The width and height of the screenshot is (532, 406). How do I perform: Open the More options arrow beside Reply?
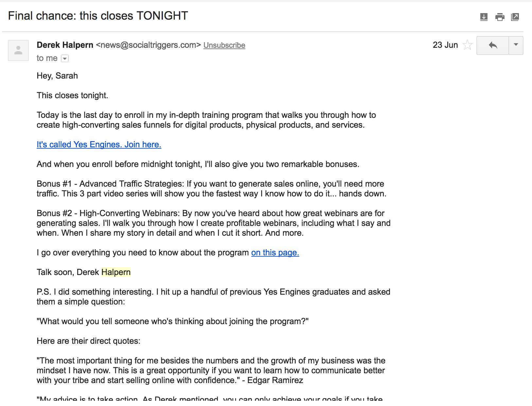[516, 45]
